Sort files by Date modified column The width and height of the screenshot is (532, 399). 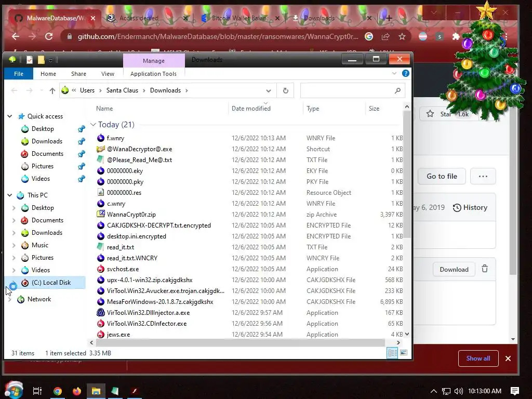click(251, 109)
